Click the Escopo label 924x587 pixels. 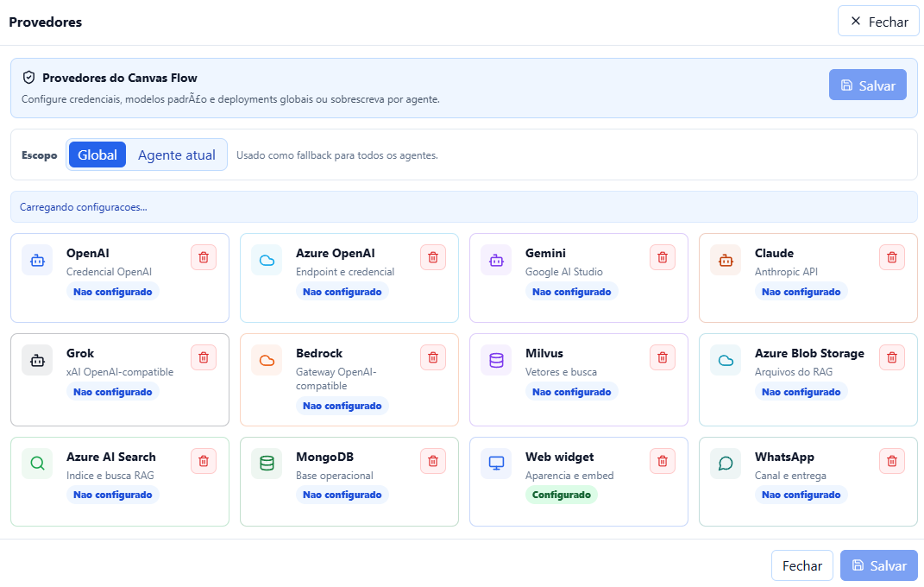pos(40,155)
